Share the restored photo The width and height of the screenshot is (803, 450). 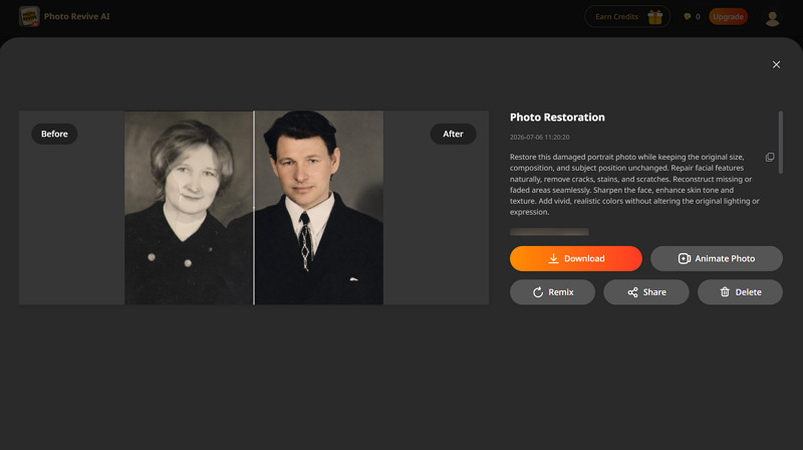tap(646, 292)
